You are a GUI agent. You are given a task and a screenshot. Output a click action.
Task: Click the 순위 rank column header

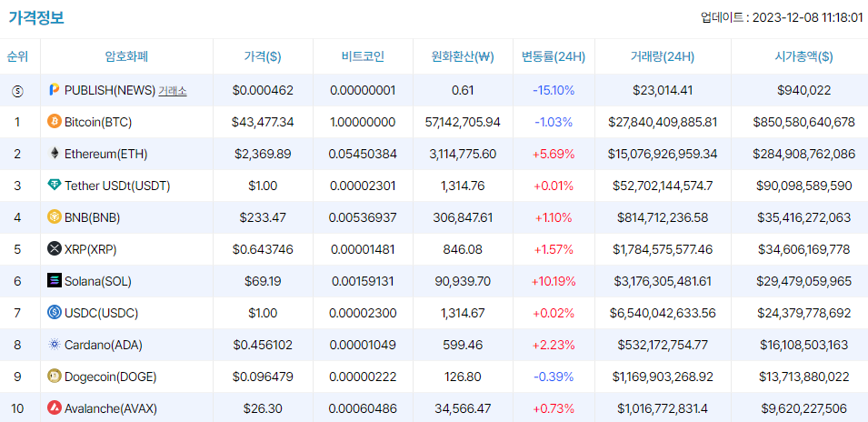[17, 56]
